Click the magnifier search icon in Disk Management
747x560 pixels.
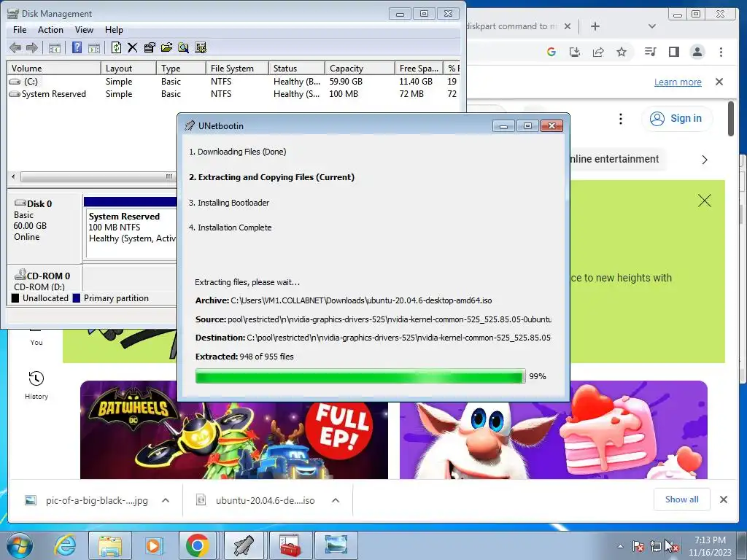coord(183,47)
